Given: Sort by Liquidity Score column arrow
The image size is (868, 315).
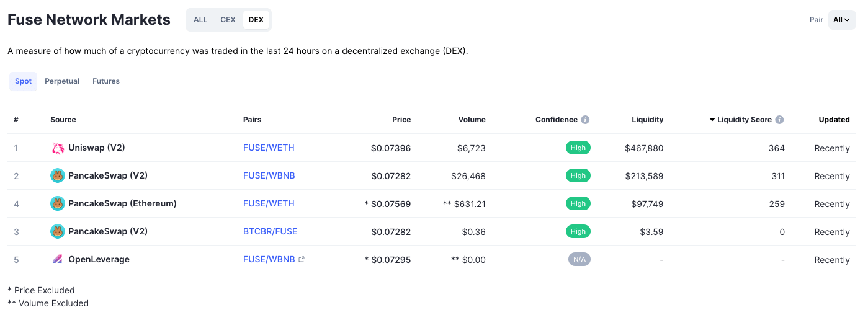Looking at the screenshot, I should pyautogui.click(x=712, y=120).
